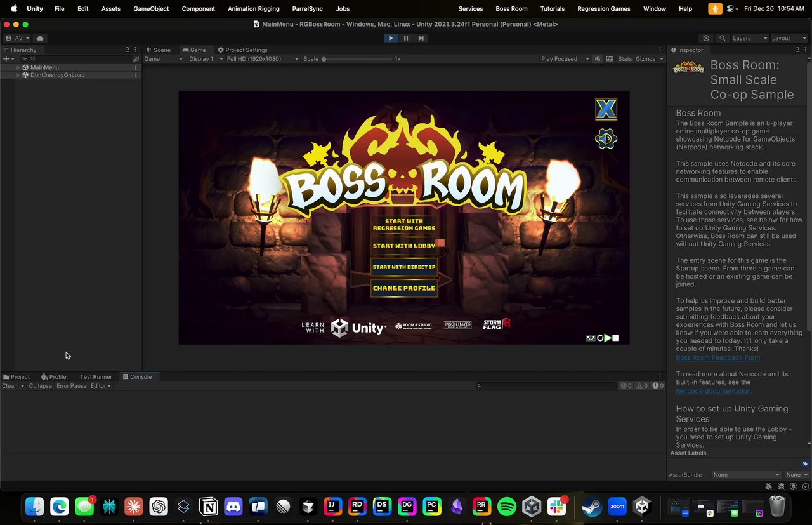Click the Asset Labels tag icon

tap(805, 464)
